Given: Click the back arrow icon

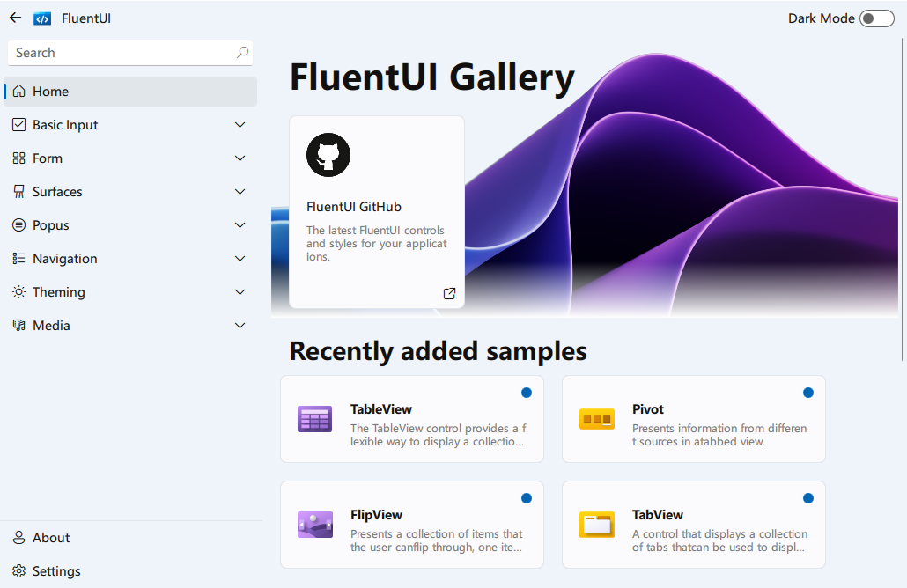Looking at the screenshot, I should pyautogui.click(x=16, y=18).
